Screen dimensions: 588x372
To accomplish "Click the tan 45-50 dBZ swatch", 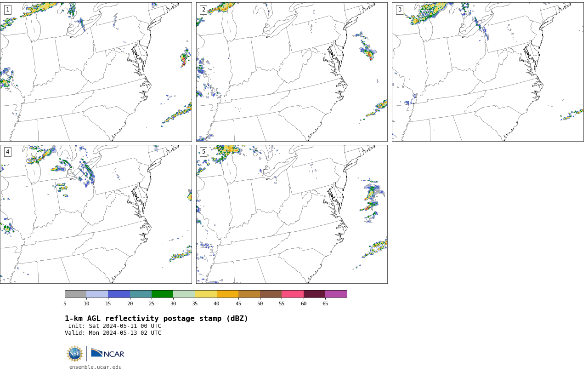I will coord(249,294).
